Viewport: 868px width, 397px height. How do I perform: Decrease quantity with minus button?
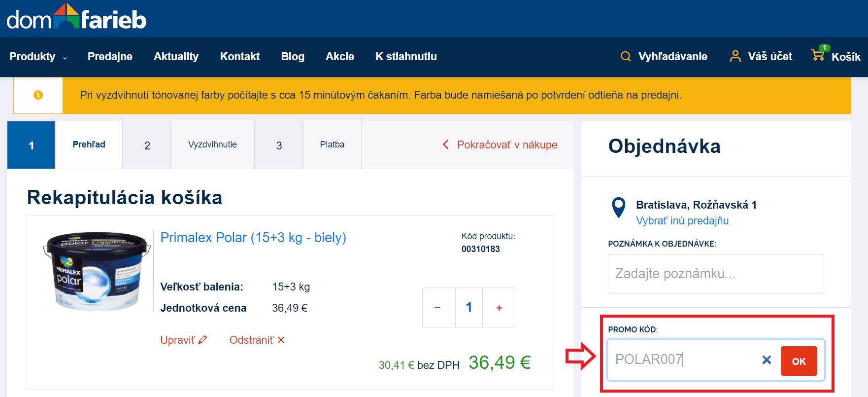coord(437,307)
